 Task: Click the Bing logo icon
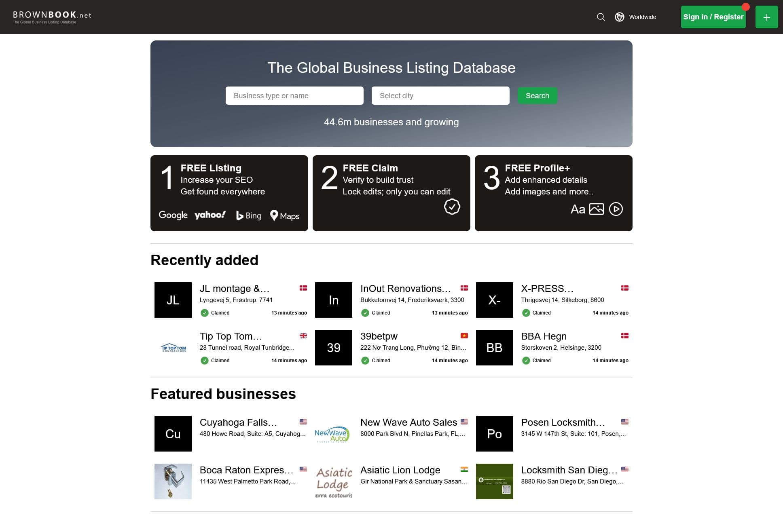[248, 215]
